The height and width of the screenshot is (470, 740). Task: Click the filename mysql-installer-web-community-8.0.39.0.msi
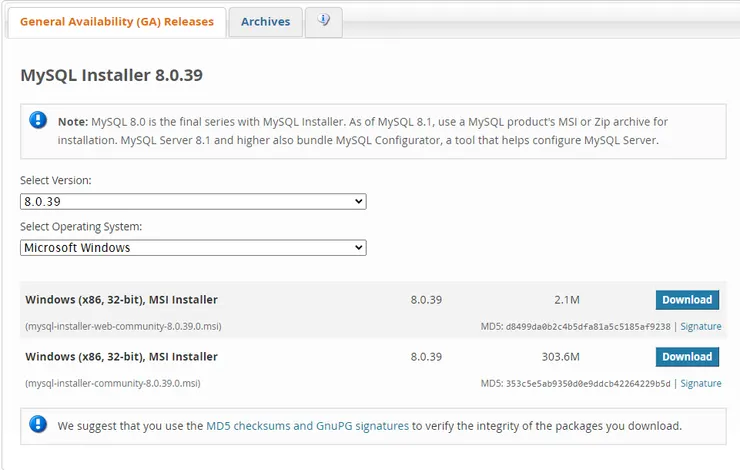tap(123, 326)
